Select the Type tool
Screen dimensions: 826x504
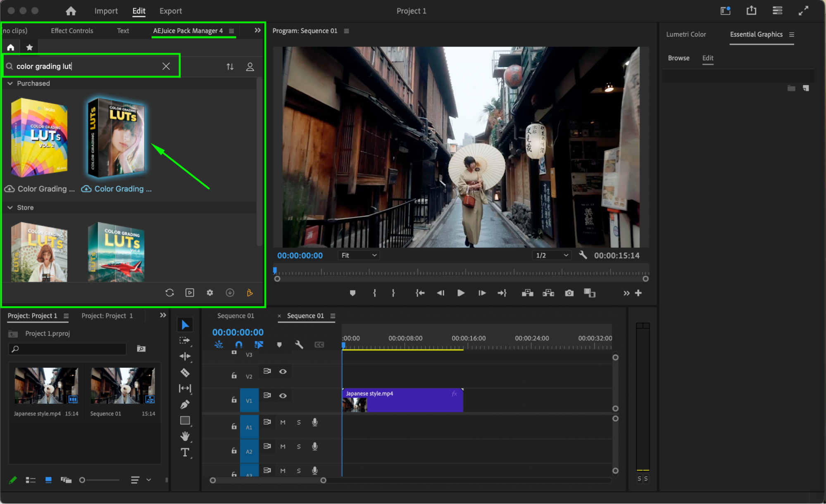tap(185, 452)
